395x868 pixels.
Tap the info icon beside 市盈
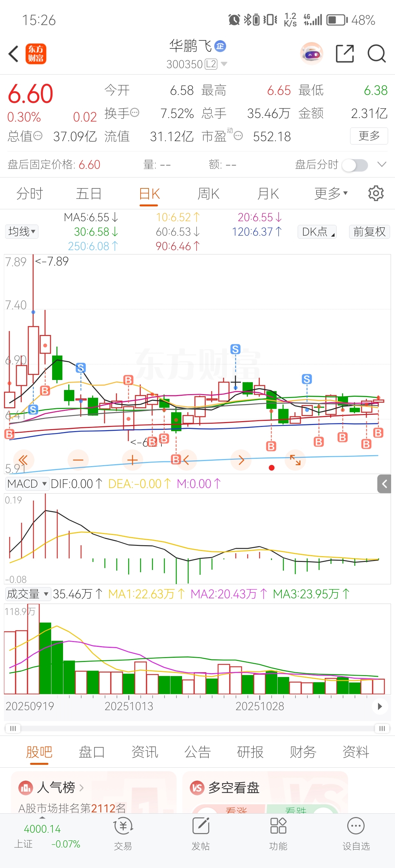238,136
